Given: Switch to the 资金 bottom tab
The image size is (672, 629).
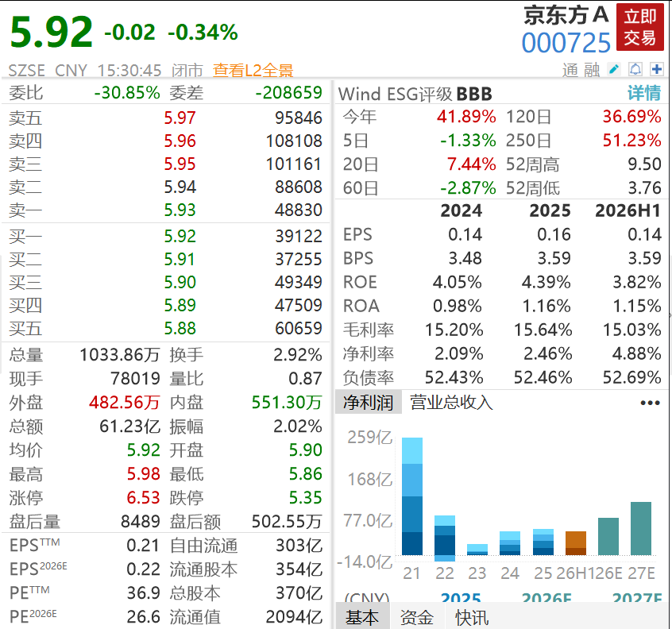Looking at the screenshot, I should tap(416, 617).
